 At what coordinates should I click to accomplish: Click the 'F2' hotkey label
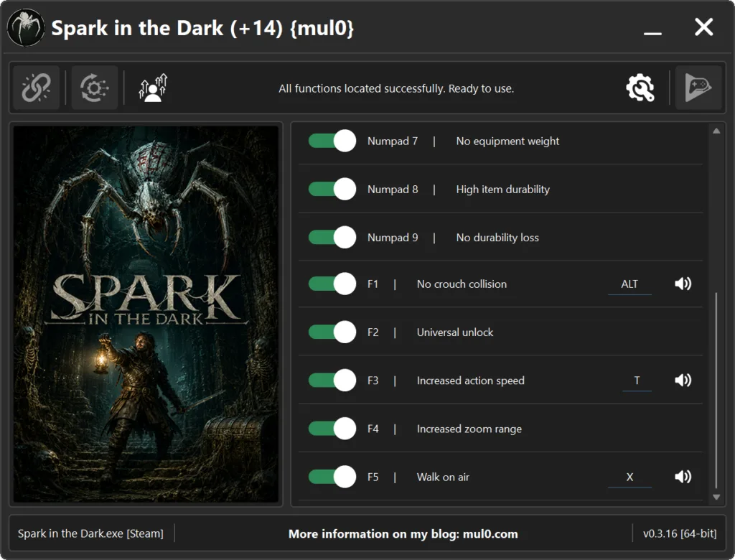point(373,332)
